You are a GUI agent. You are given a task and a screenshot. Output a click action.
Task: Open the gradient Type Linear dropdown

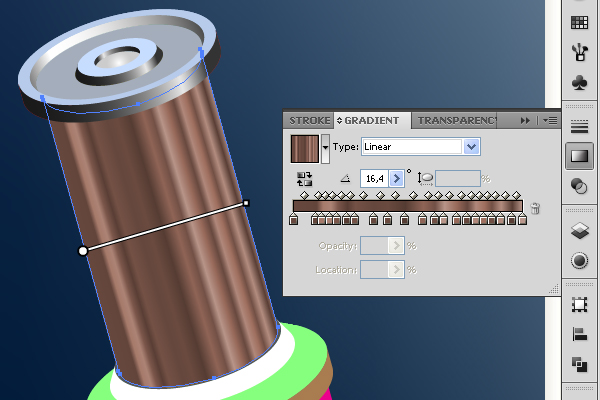click(x=421, y=147)
